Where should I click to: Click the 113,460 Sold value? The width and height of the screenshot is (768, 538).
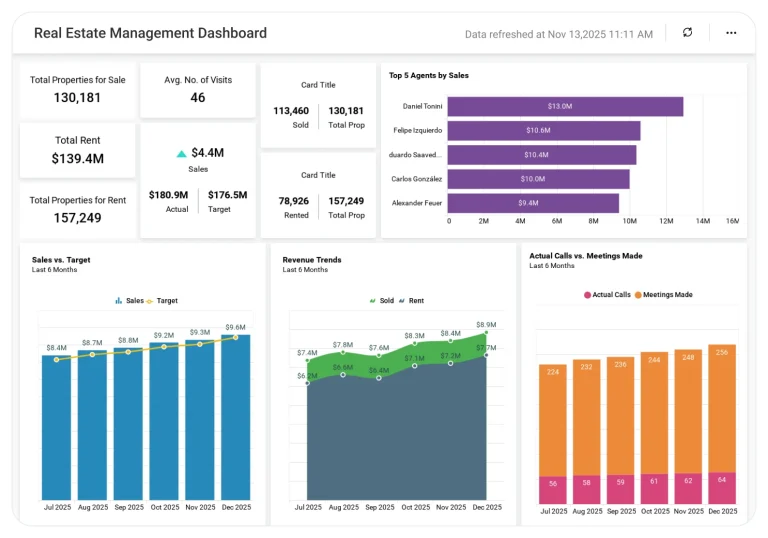(291, 111)
